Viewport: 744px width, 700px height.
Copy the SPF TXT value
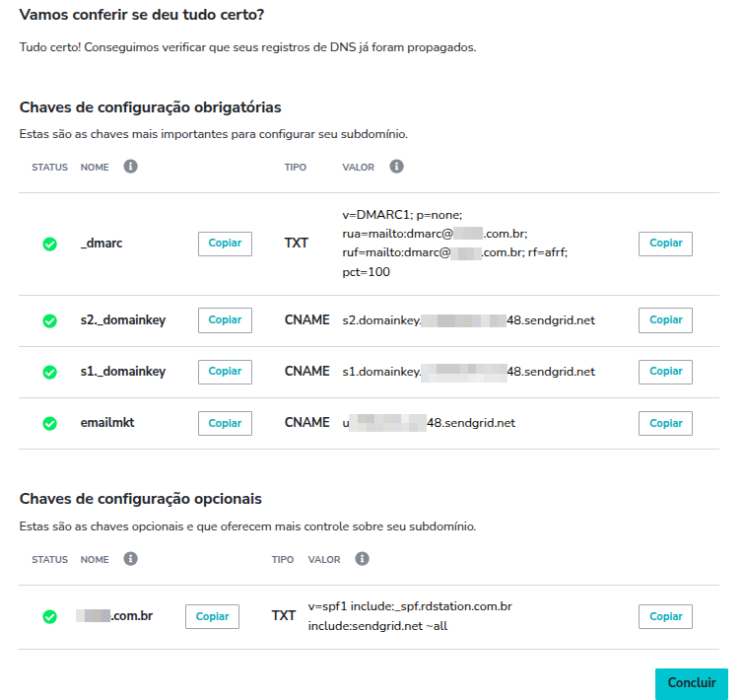point(665,616)
